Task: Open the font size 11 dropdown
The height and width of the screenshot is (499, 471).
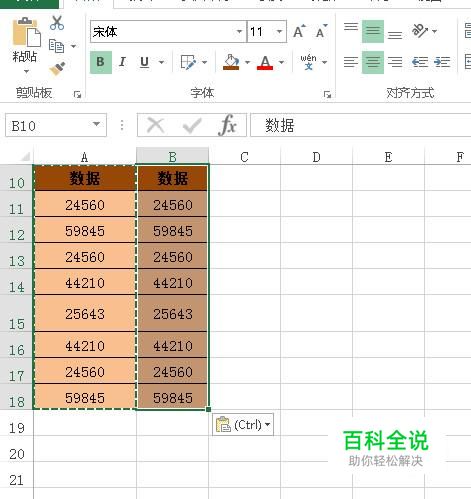Action: coord(279,32)
